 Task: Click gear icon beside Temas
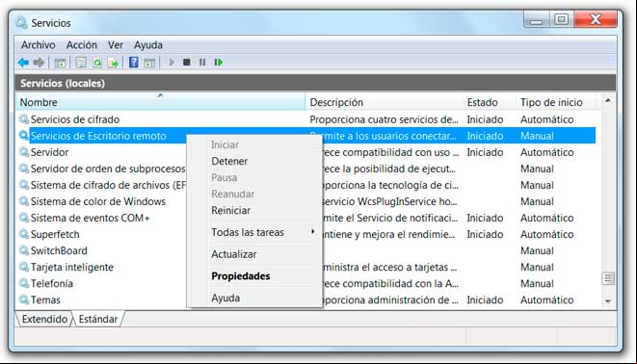tap(24, 299)
